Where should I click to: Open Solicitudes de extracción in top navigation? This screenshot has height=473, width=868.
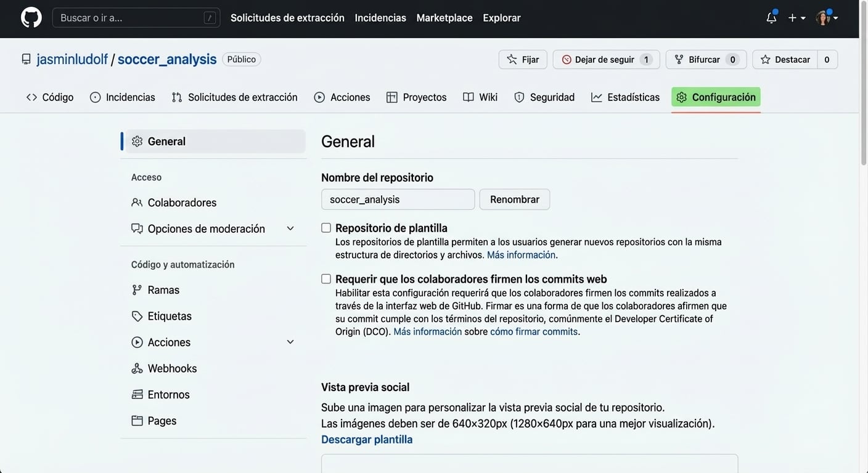click(x=287, y=18)
